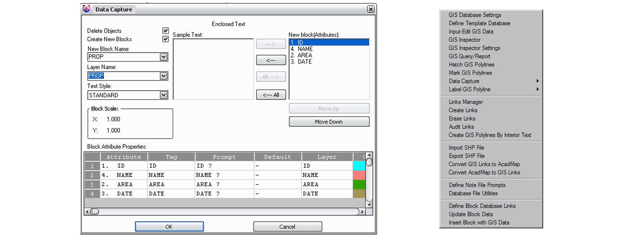Click the add arrow ---> button
This screenshot has height=238, width=644.
click(271, 44)
